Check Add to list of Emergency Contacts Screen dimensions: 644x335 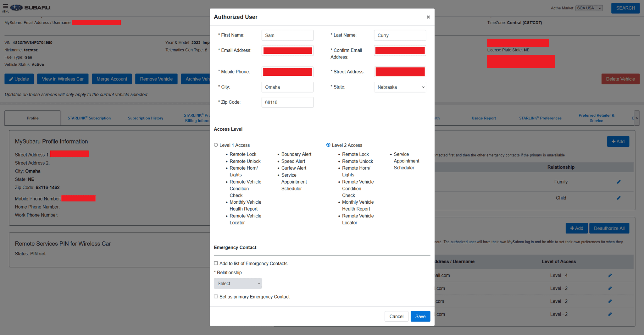(216, 263)
